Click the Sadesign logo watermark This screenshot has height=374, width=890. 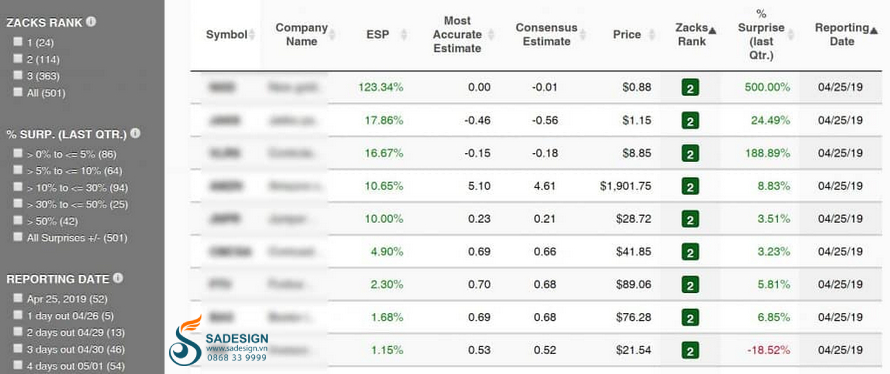218,340
